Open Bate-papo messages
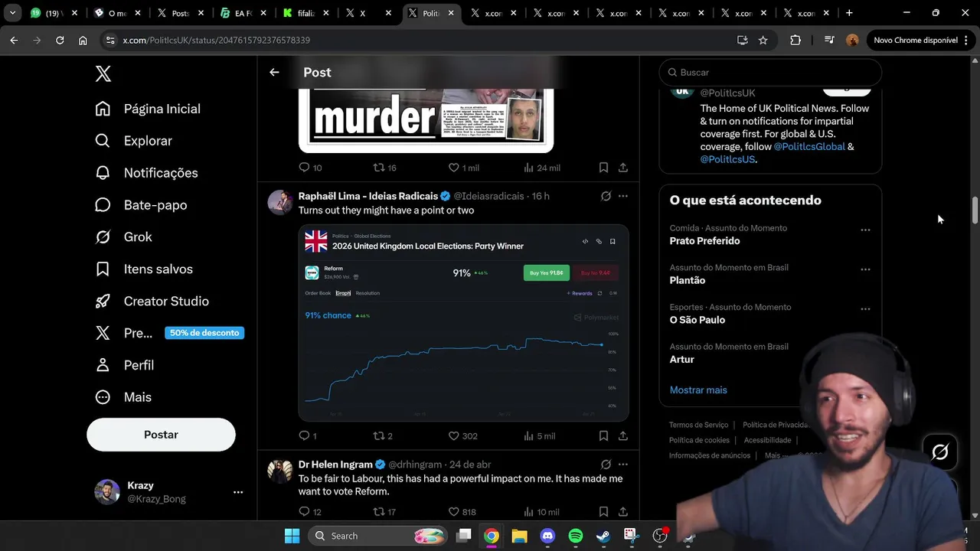 (141, 205)
